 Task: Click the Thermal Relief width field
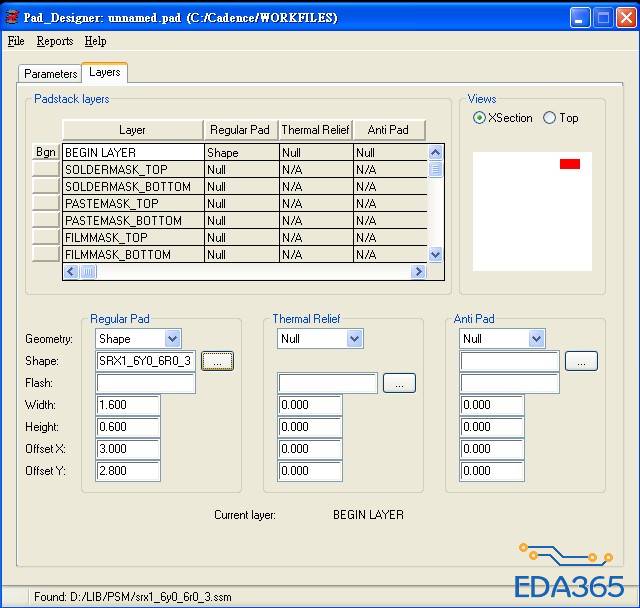(x=310, y=405)
